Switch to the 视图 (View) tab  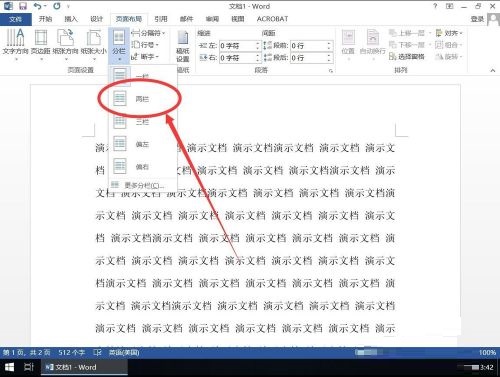pos(238,19)
